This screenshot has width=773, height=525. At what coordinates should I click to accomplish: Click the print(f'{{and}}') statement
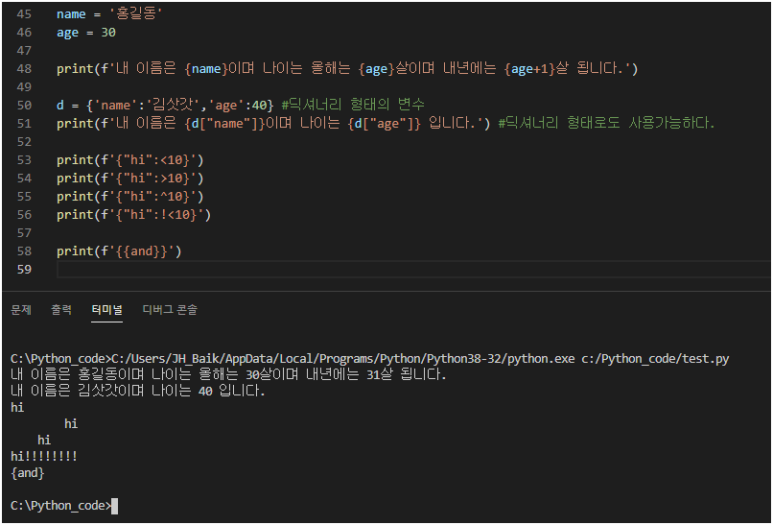click(x=119, y=251)
